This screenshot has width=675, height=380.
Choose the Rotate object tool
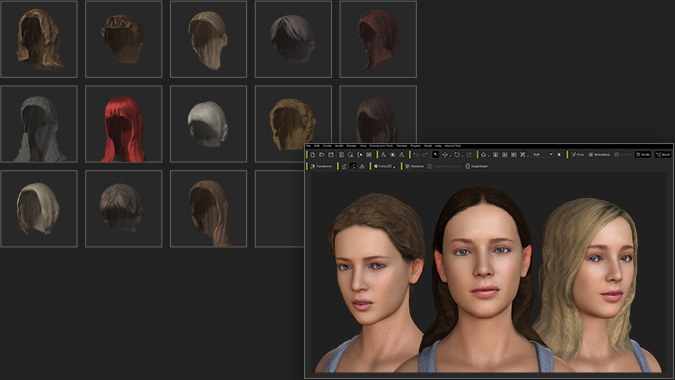click(x=457, y=154)
